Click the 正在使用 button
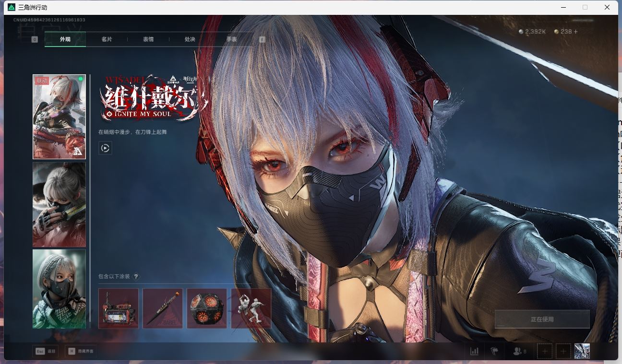The image size is (622, 364). pyautogui.click(x=542, y=319)
